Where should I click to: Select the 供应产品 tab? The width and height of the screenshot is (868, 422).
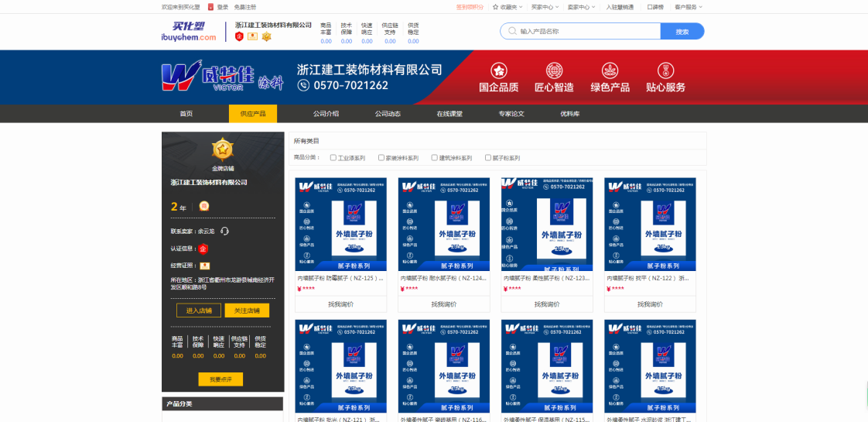pyautogui.click(x=253, y=114)
